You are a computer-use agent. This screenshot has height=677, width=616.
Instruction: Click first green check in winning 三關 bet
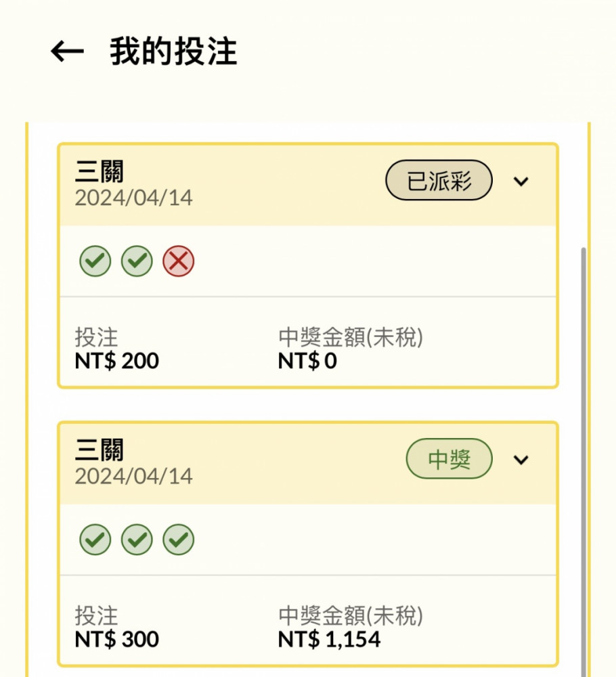[95, 540]
